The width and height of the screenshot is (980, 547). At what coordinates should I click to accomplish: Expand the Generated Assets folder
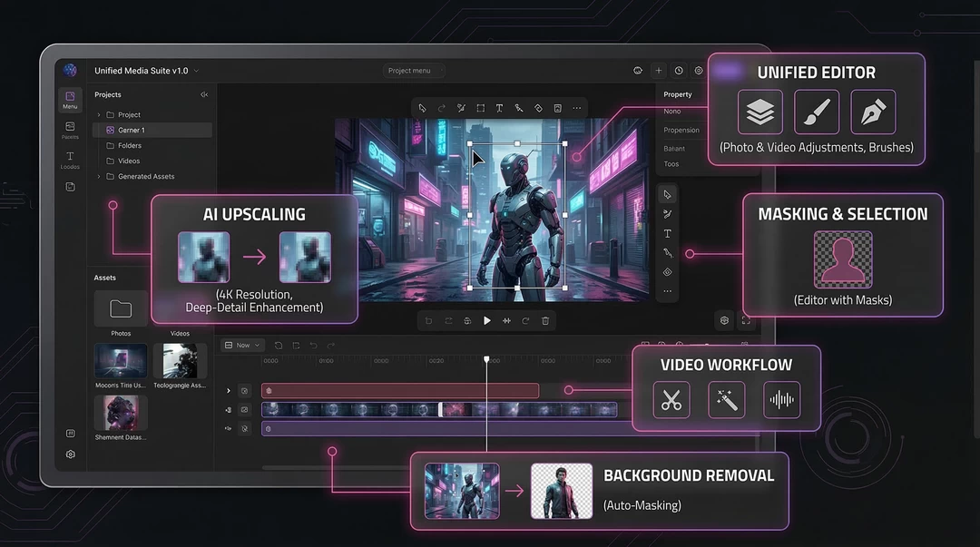click(x=99, y=177)
